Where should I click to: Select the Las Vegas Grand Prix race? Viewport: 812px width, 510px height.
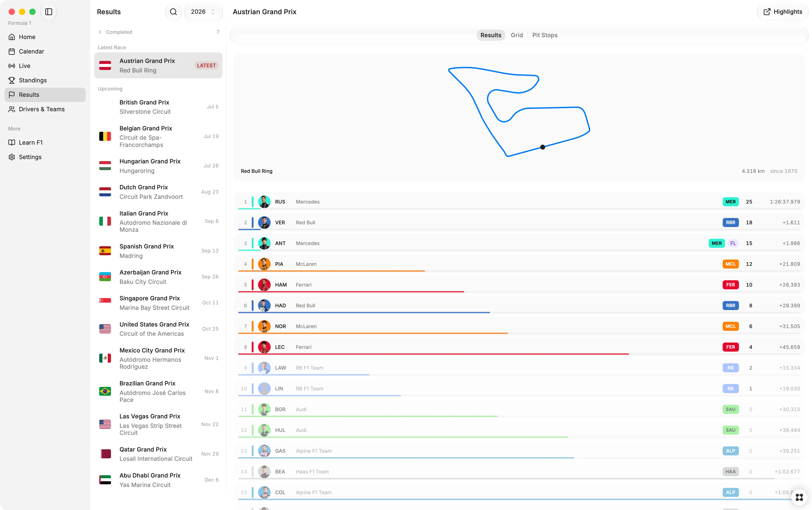(x=158, y=424)
